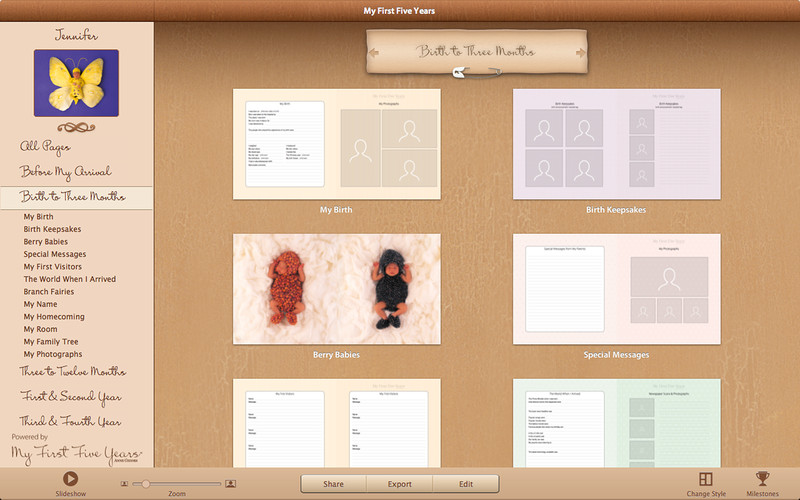
Task: Click the small thumbnail zoom-out icon
Action: (125, 483)
